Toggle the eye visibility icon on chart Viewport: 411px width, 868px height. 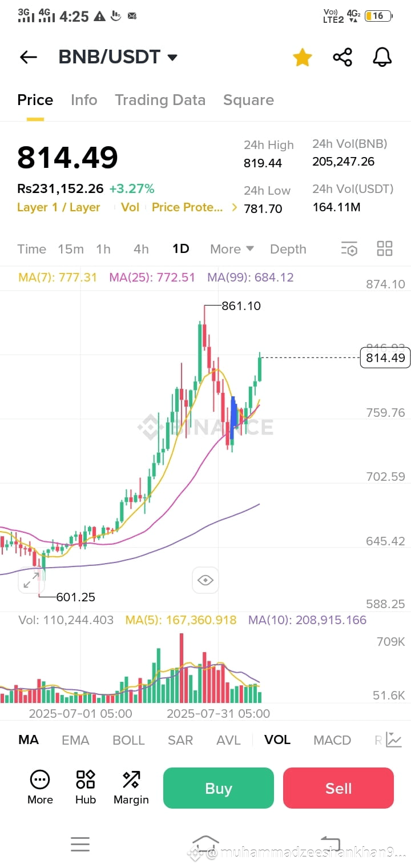tap(205, 581)
